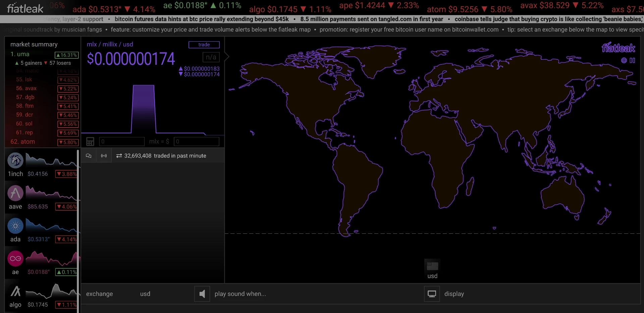Open the chat bubbles icon
644x313 pixels.
(x=89, y=156)
